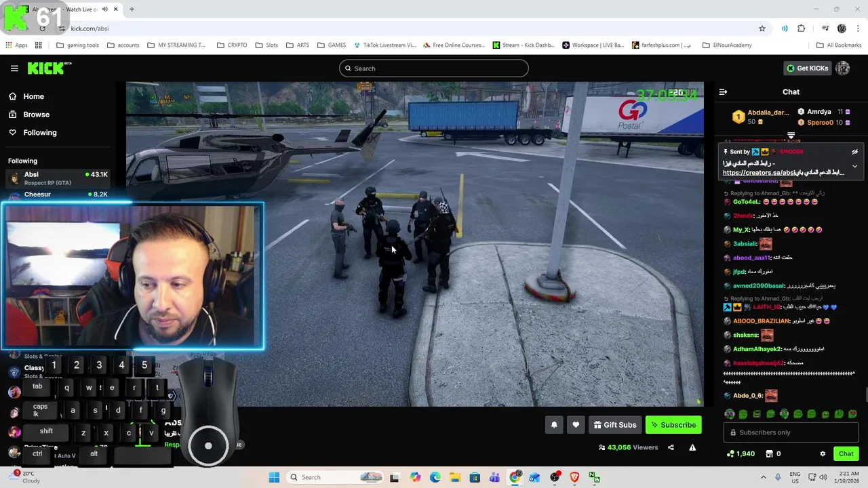This screenshot has height=488, width=868.
Task: Mute the tab using the tab speaker icon
Action: [104, 9]
